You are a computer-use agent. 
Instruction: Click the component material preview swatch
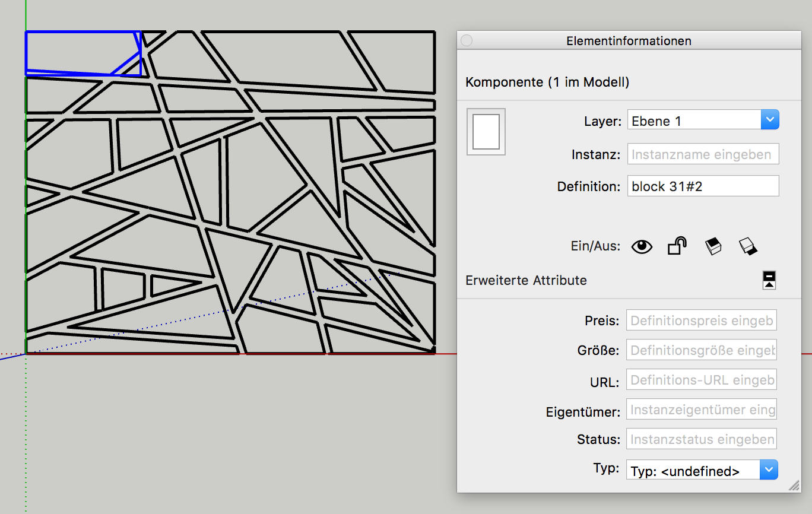pyautogui.click(x=486, y=132)
